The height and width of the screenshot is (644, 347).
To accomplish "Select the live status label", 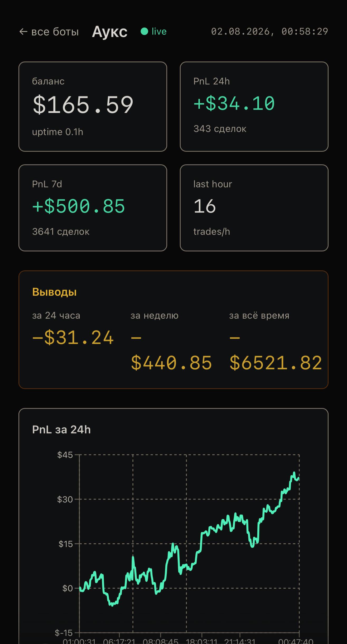I will coord(159,31).
